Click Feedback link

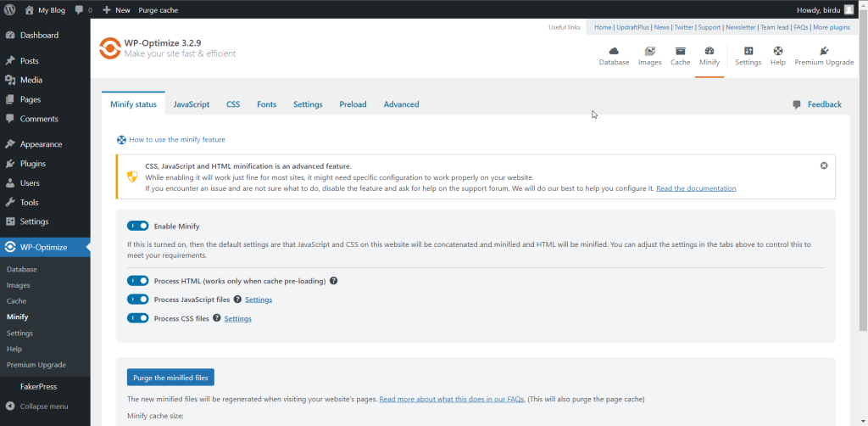coord(824,104)
